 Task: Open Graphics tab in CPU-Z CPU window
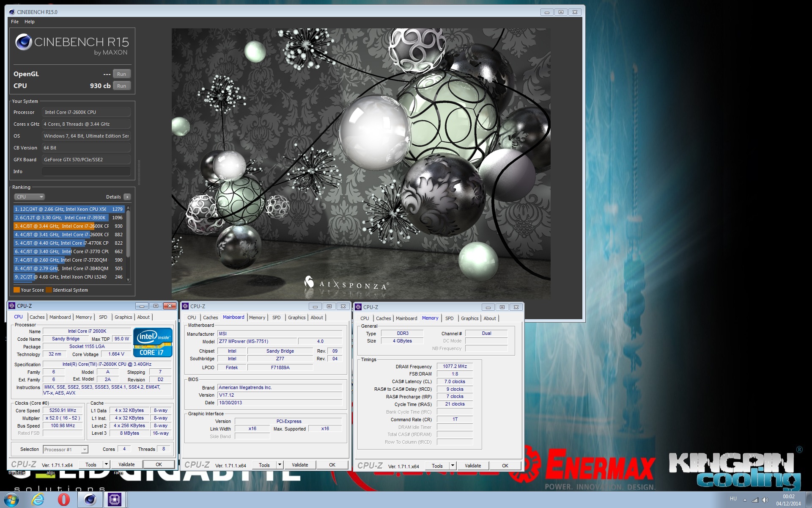pyautogui.click(x=123, y=317)
